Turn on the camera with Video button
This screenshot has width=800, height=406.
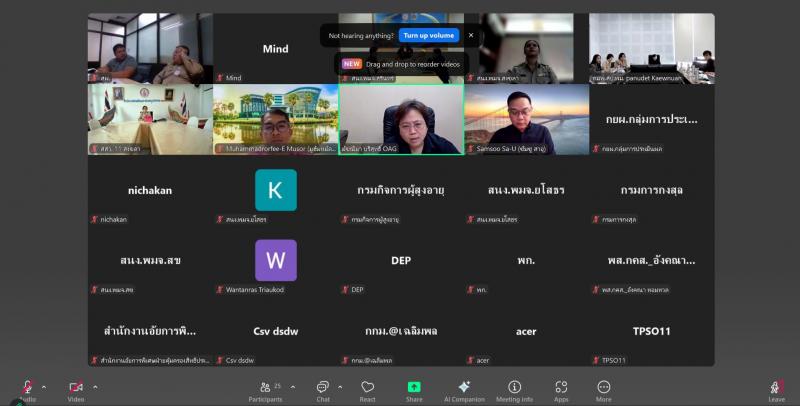(x=76, y=391)
